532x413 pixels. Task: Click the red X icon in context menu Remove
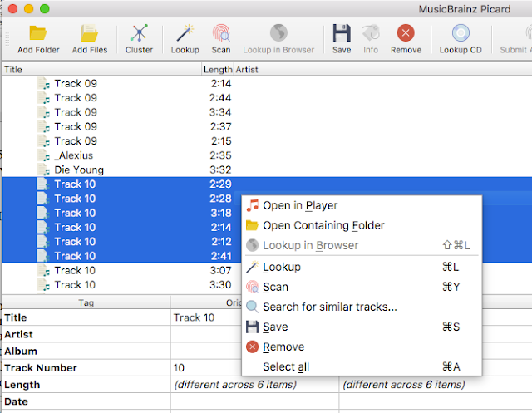tap(252, 347)
